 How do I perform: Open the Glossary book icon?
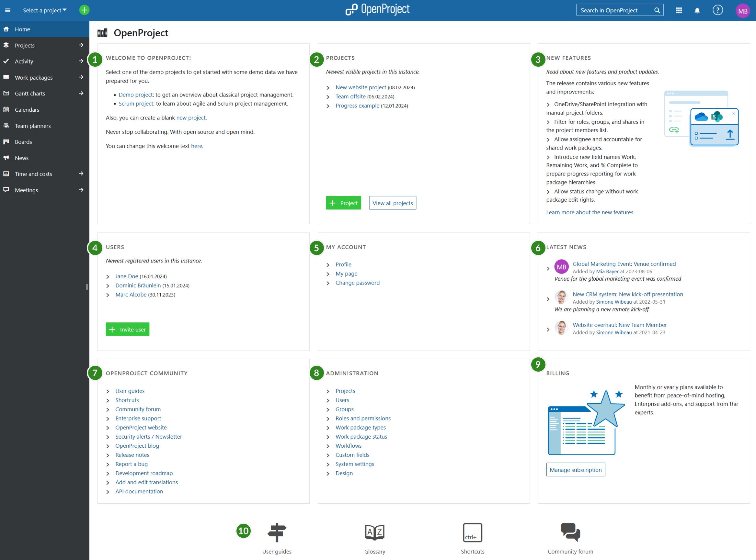tap(374, 532)
